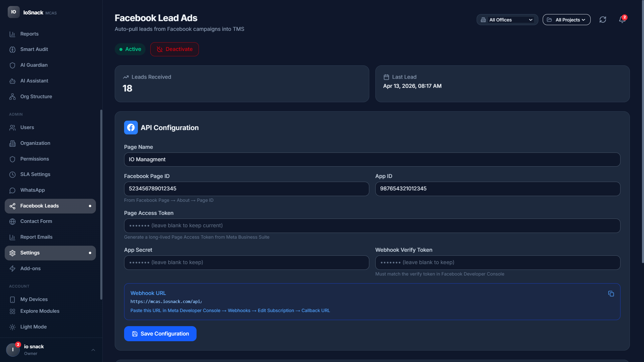Click the Apr 13, 2026, 08:17 AM date
The width and height of the screenshot is (644, 362).
click(x=412, y=86)
